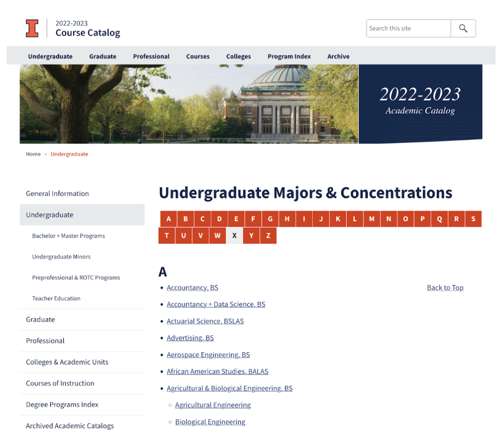
Task: Open Agricultural & Biological Engineering, BS
Action: [230, 388]
